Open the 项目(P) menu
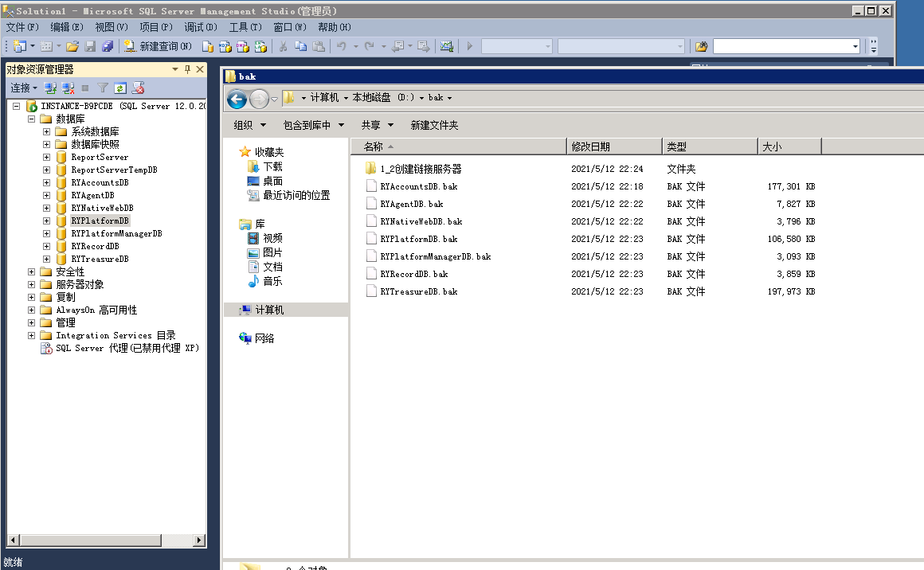Viewport: 924px width, 570px height. [156, 27]
